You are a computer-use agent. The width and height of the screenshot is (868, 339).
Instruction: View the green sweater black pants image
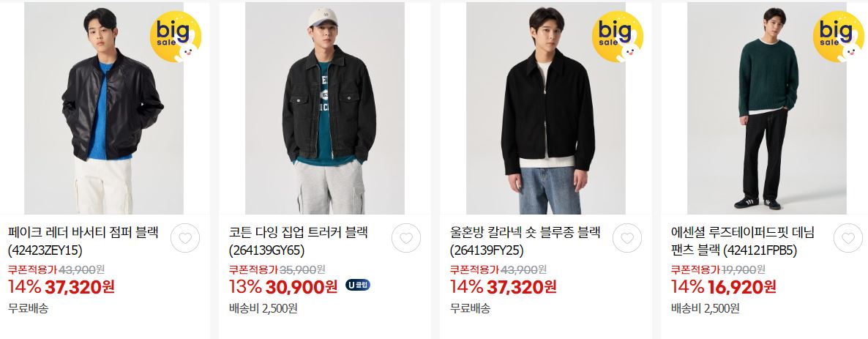[x=767, y=108]
